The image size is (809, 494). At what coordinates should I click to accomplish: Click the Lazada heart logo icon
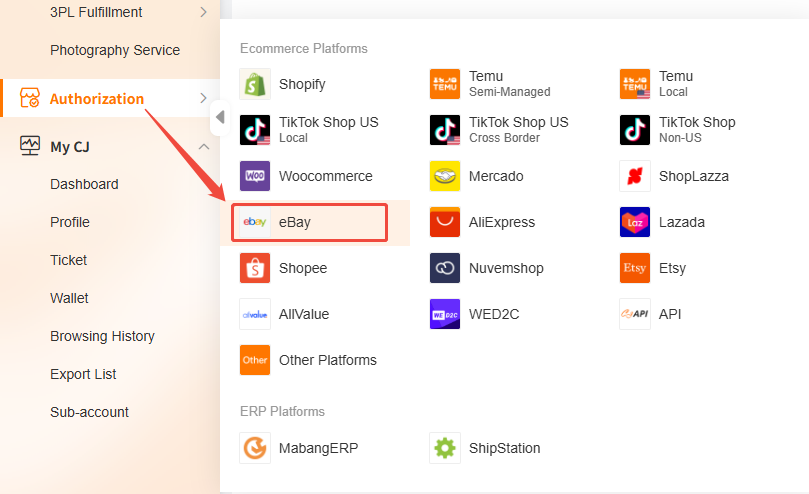pos(635,222)
